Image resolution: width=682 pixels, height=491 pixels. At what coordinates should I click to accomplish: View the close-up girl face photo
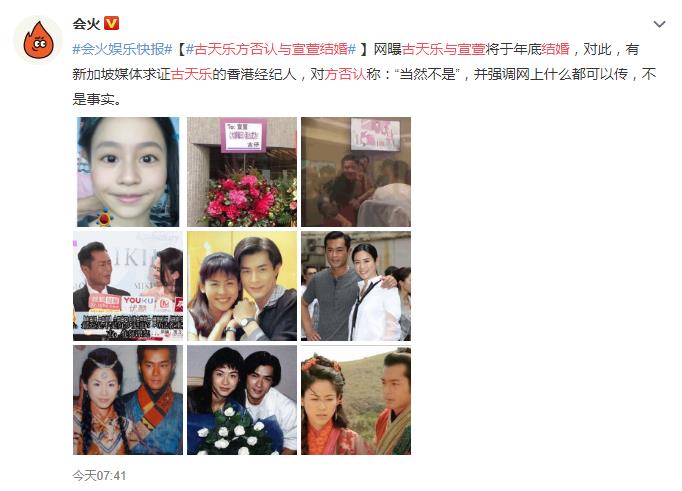tap(128, 172)
